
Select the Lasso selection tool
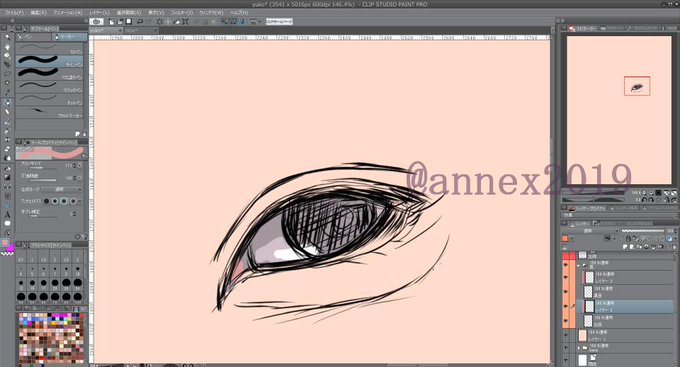pos(7,74)
